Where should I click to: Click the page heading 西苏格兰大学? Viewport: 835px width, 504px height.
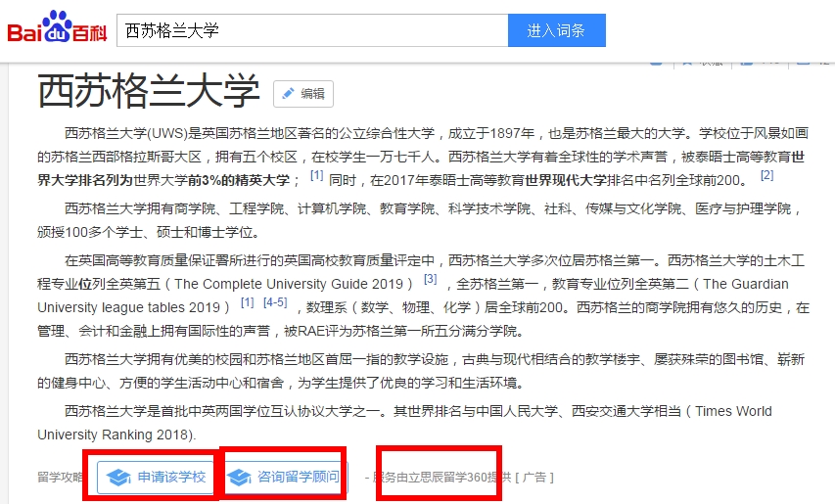(x=149, y=91)
